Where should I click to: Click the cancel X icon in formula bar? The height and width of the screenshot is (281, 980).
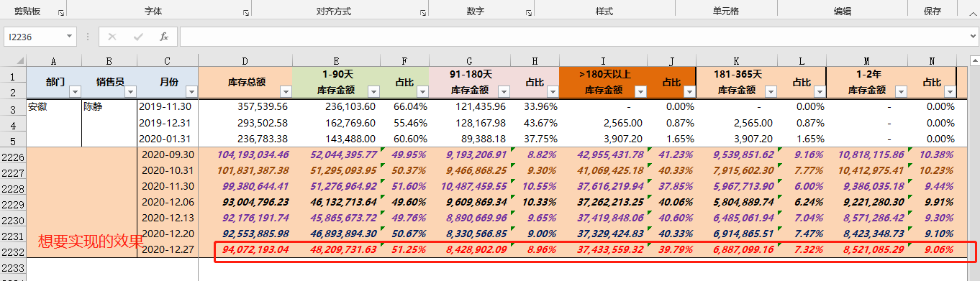coord(112,36)
